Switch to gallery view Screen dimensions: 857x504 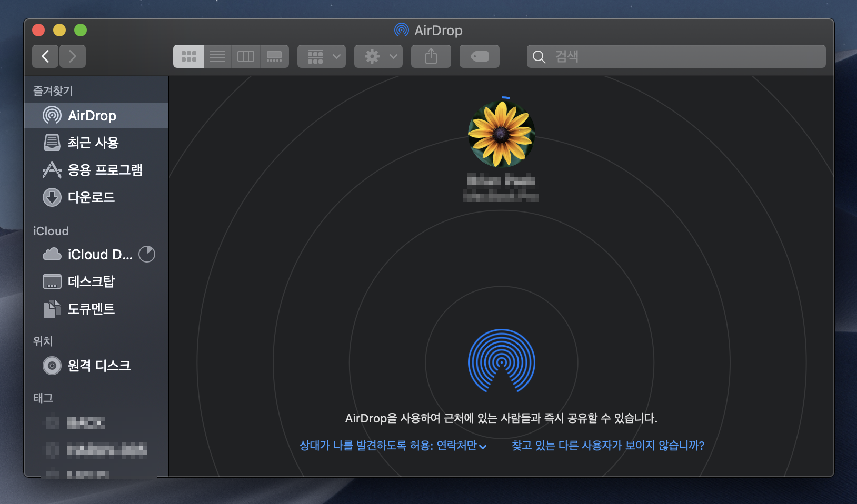click(274, 56)
